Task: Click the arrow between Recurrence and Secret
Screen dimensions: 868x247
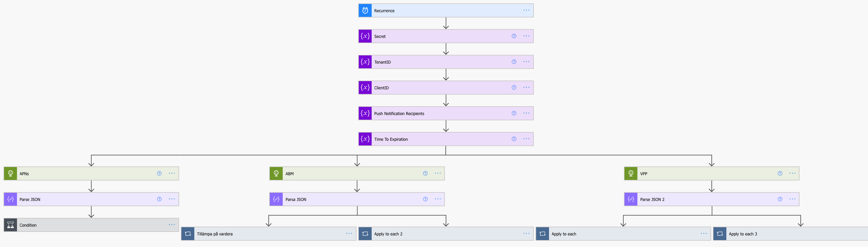Action: tap(446, 24)
